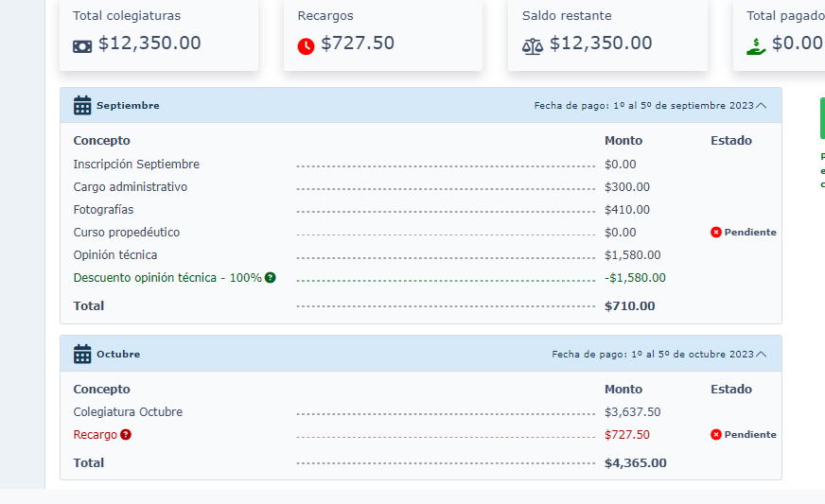
Task: Click the balance scale icon in Saldo restante
Action: click(x=533, y=47)
